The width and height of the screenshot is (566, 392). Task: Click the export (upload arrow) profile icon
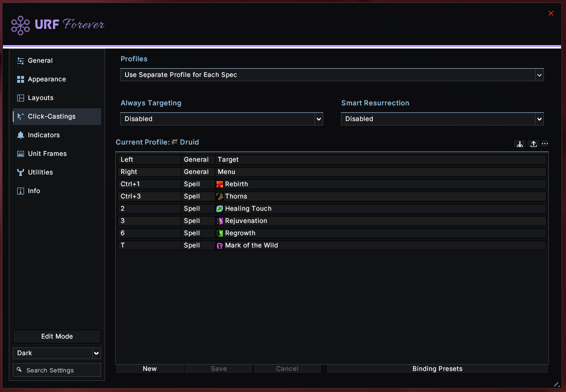click(534, 144)
